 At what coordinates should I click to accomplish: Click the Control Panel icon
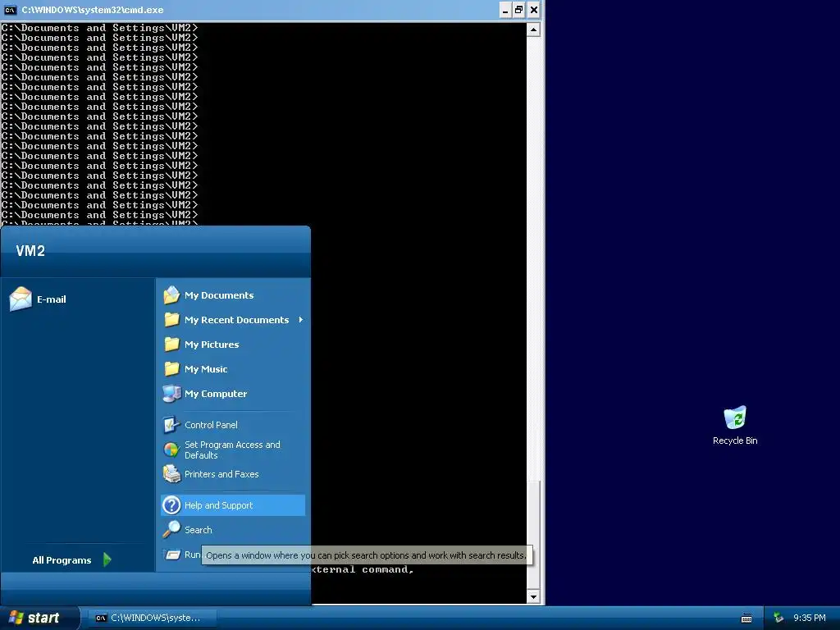coord(171,425)
